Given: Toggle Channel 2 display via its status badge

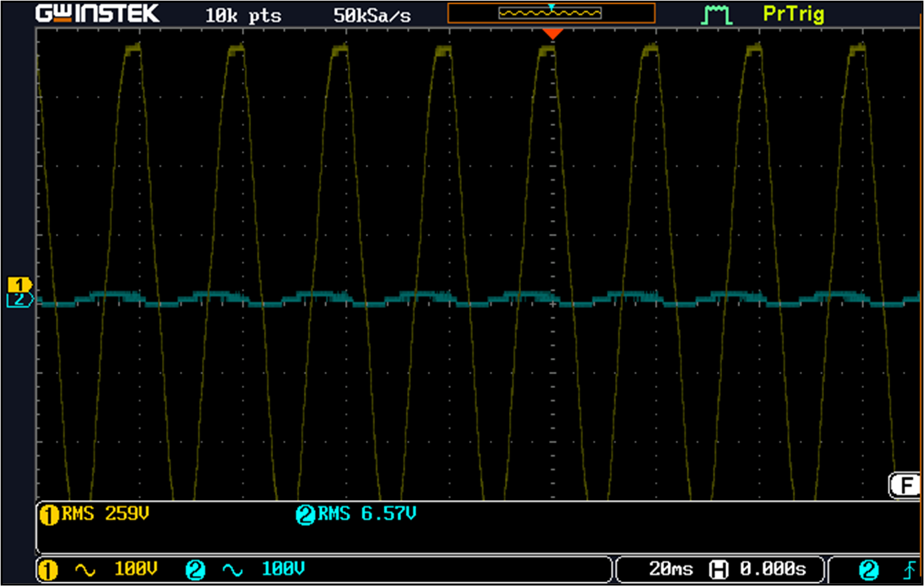Looking at the screenshot, I should click(x=195, y=569).
